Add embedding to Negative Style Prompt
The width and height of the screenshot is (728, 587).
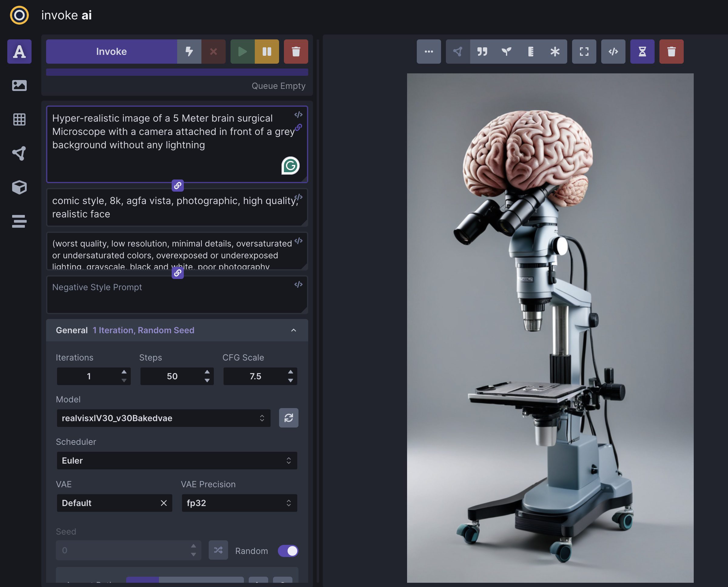pyautogui.click(x=298, y=285)
